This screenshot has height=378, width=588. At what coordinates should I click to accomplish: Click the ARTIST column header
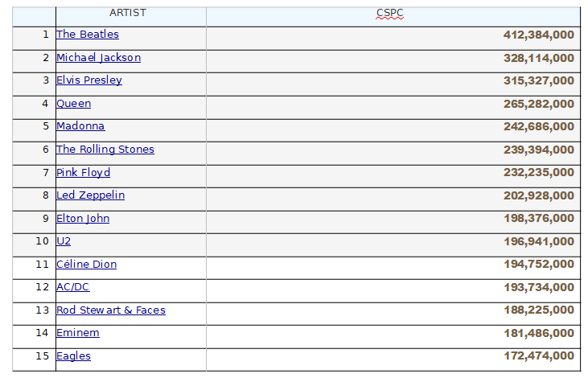pyautogui.click(x=129, y=13)
